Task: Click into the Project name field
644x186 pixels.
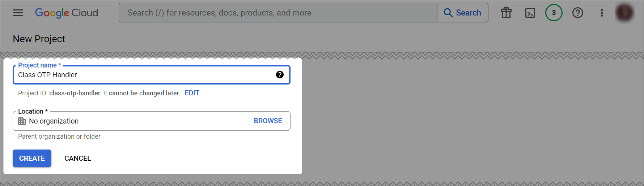Action: [152, 75]
